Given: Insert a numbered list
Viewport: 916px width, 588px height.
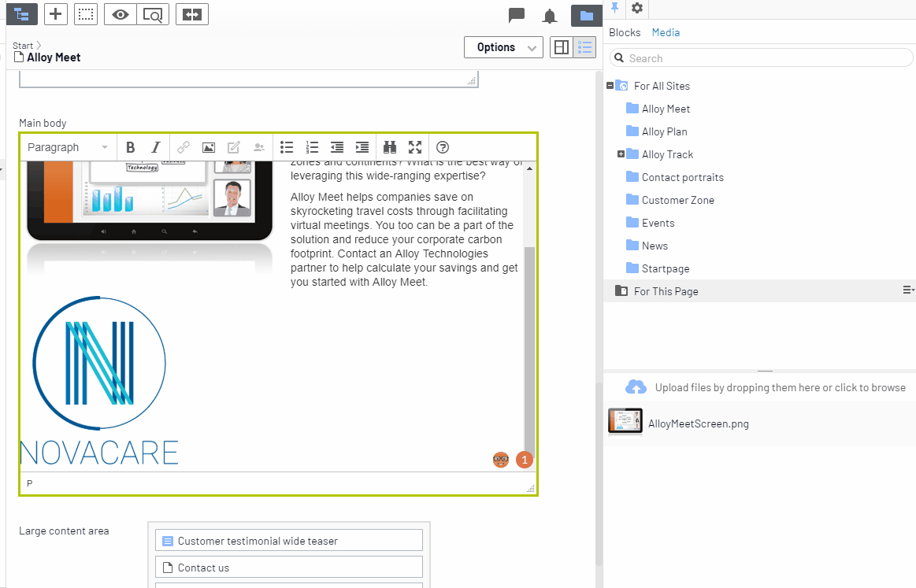Looking at the screenshot, I should [312, 147].
